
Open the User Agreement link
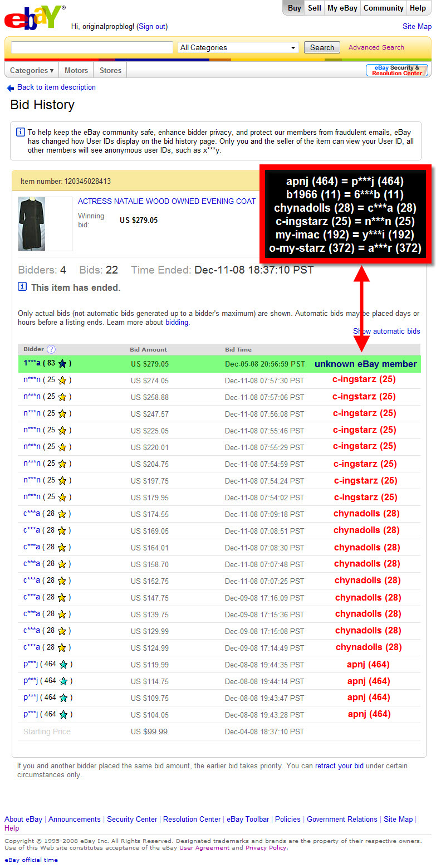(204, 848)
